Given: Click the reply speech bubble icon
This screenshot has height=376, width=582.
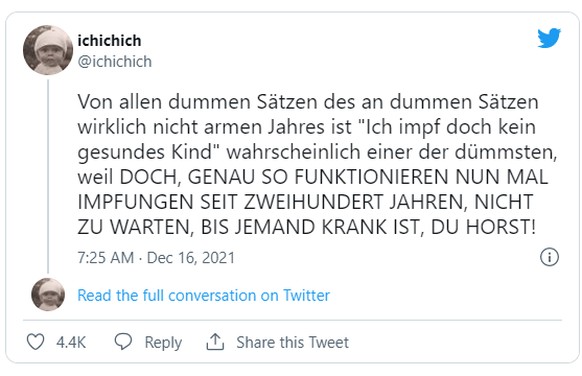Looking at the screenshot, I should point(123,341).
